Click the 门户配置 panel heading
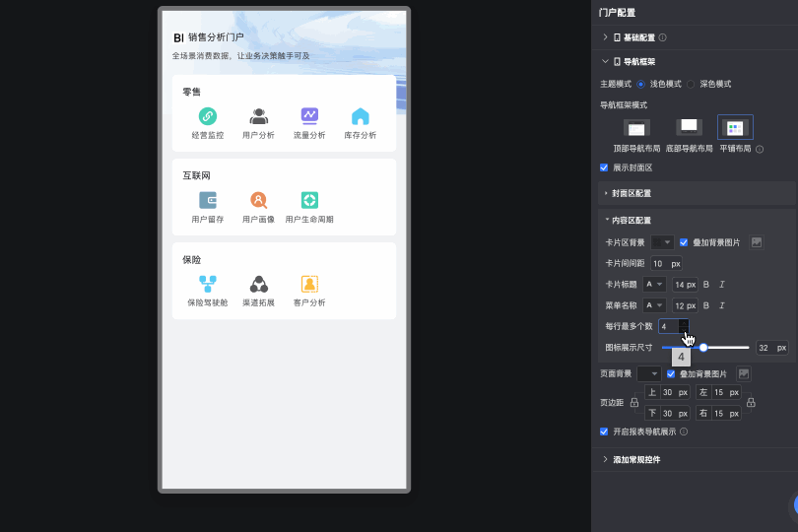 coord(618,13)
